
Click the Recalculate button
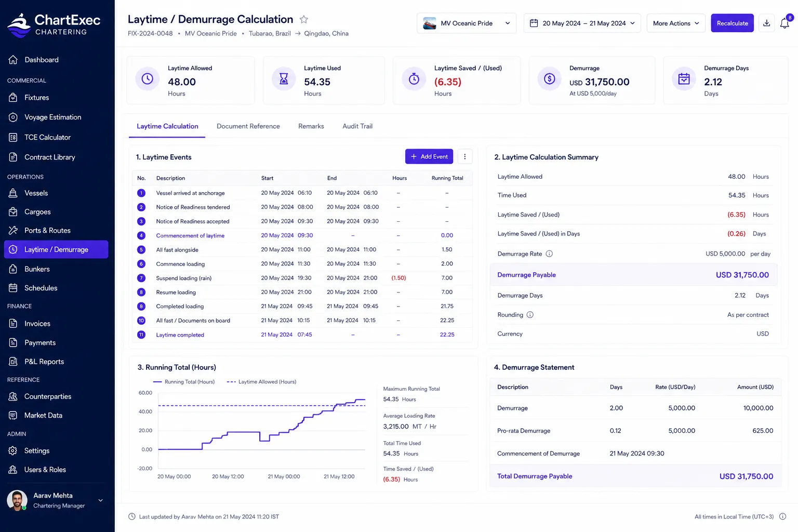732,23
